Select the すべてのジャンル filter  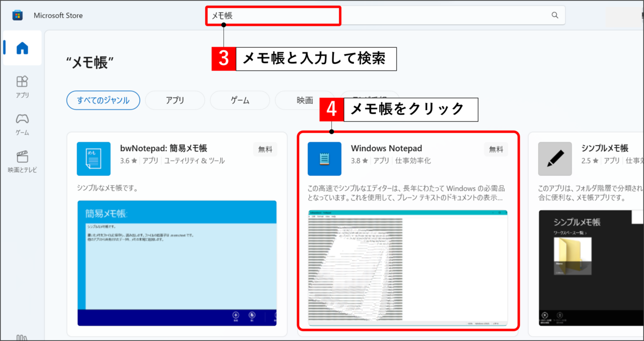click(103, 100)
